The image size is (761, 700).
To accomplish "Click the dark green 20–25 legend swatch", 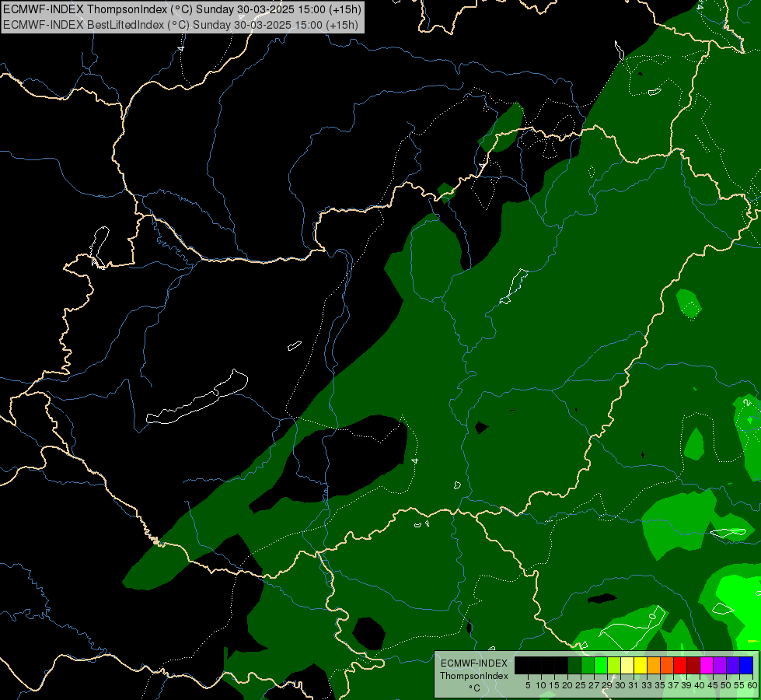I will (x=574, y=665).
